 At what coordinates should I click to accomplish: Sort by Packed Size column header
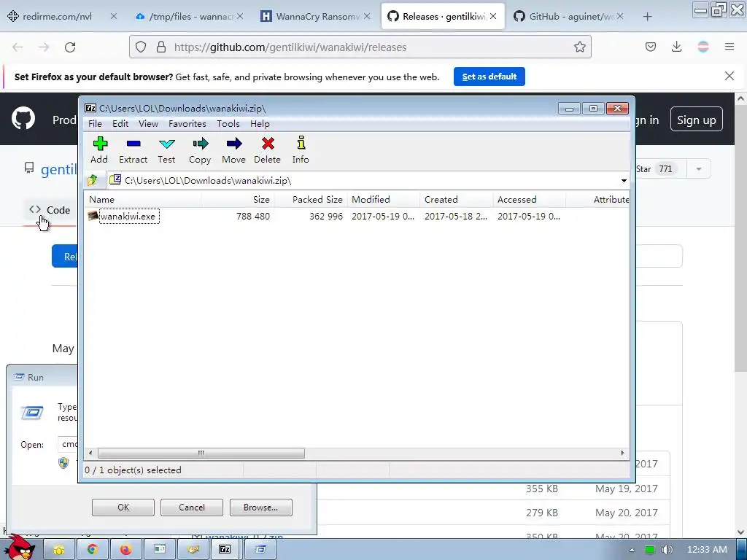pyautogui.click(x=311, y=200)
